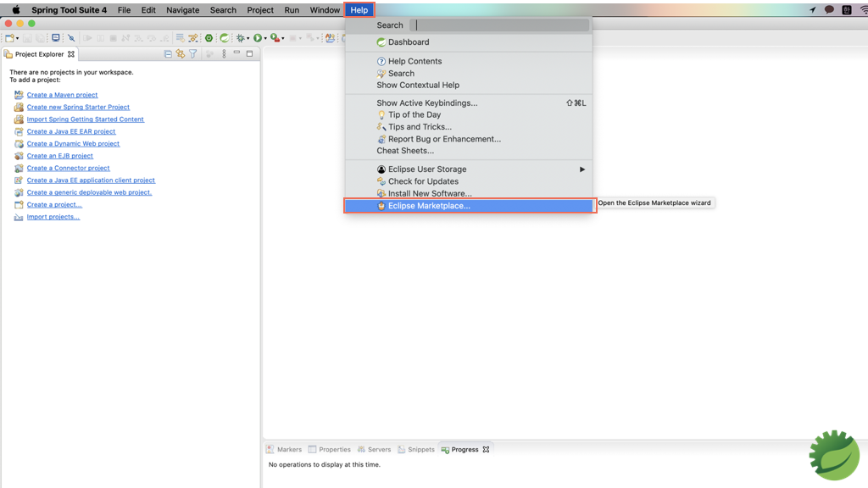868x488 pixels.
Task: Click the Create a project... link
Action: (x=54, y=204)
